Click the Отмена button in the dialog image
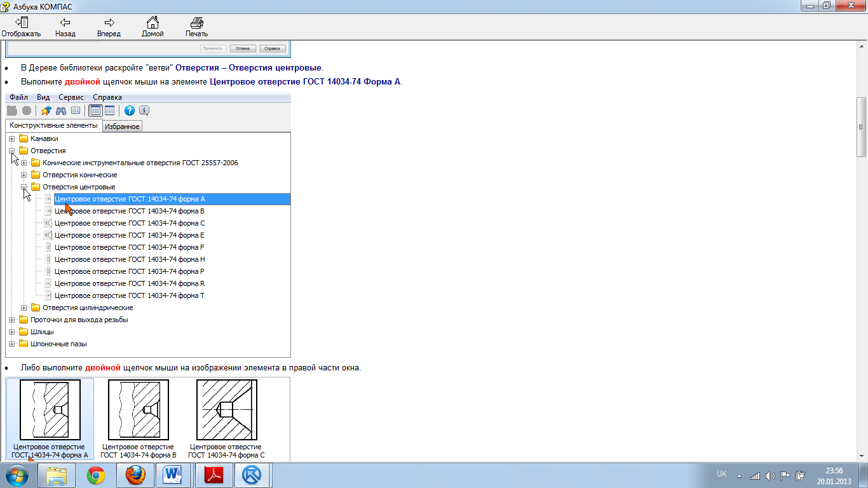The height and width of the screenshot is (488, 868). tap(243, 48)
